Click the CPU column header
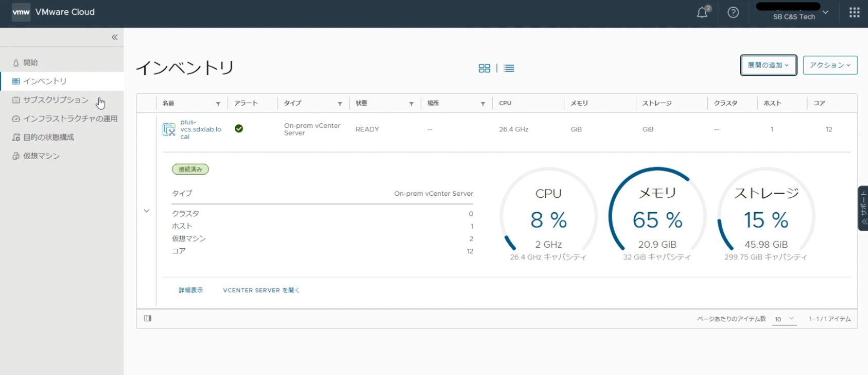 [x=505, y=103]
